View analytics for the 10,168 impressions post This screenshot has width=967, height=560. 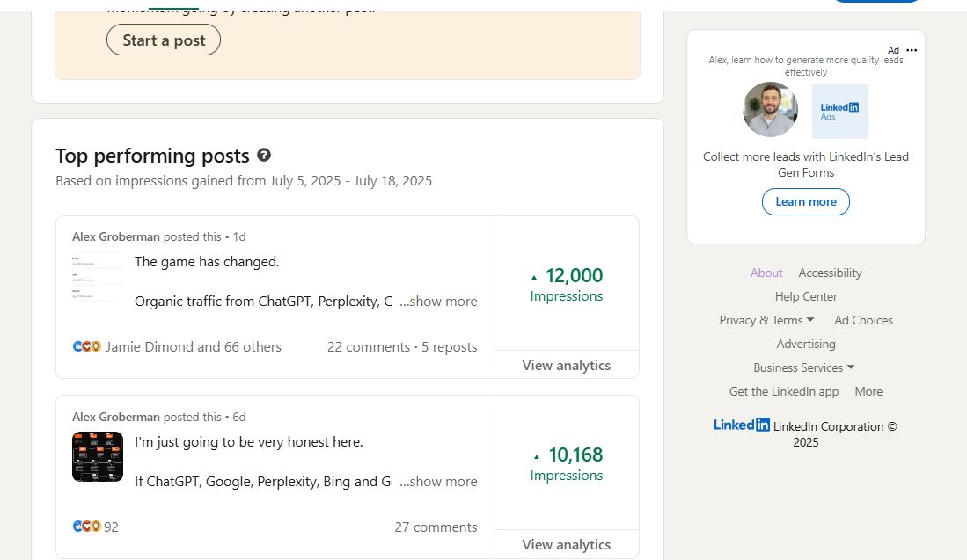566,544
